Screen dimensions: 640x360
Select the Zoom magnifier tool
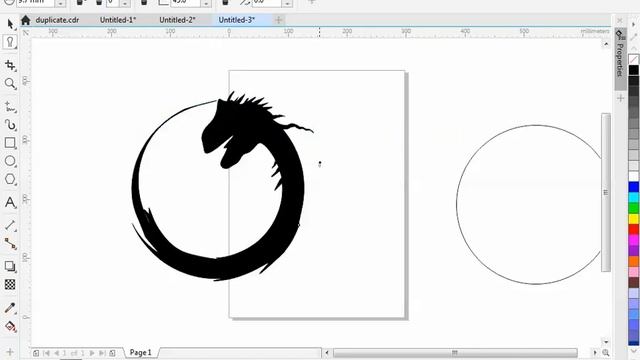(10, 84)
